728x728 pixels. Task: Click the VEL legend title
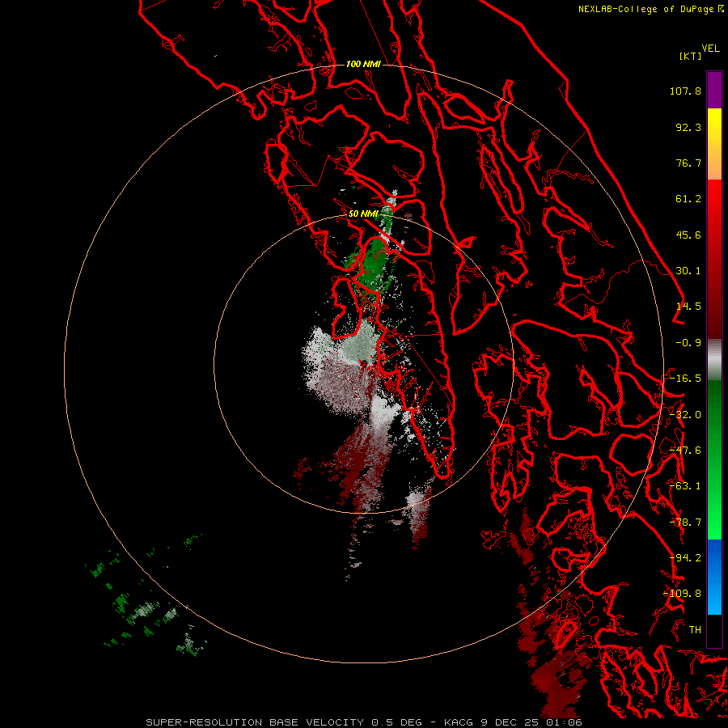tap(710, 49)
